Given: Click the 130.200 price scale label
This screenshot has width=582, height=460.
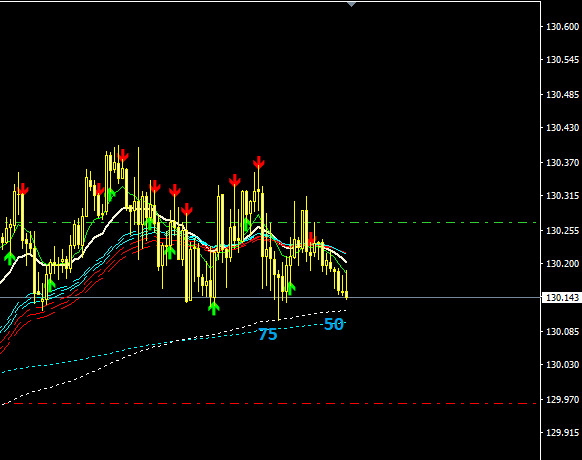Looking at the screenshot, I should tap(562, 264).
